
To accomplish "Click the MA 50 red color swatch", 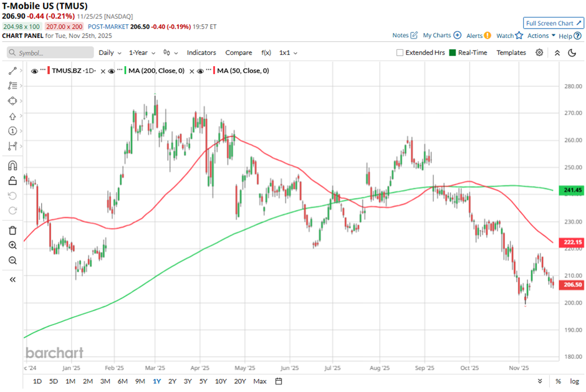I will [x=214, y=70].
